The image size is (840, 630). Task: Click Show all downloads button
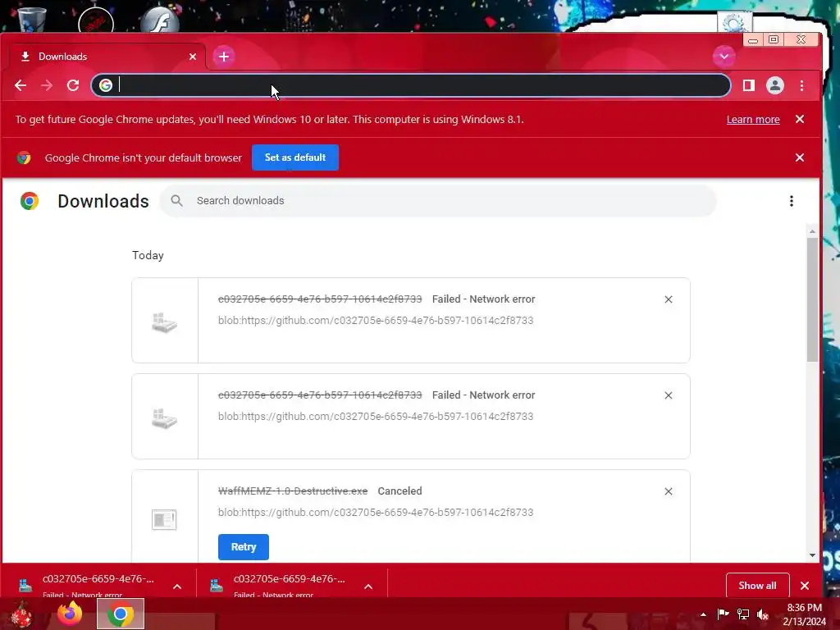click(x=757, y=586)
